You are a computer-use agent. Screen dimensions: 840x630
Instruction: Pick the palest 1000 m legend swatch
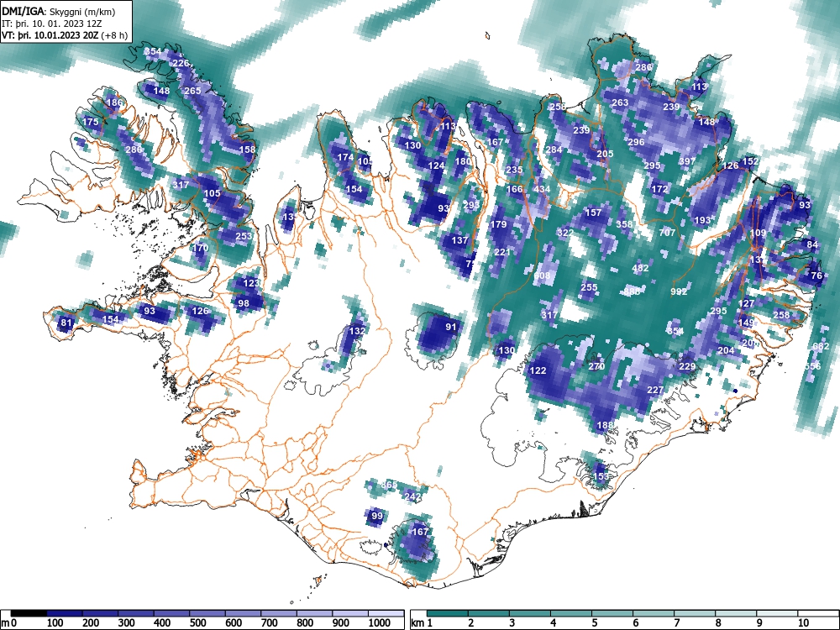coord(386,613)
